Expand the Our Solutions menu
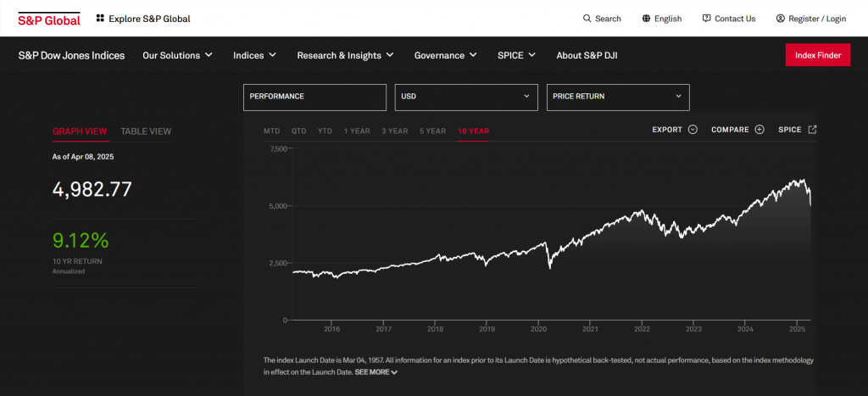The image size is (868, 396). coord(177,55)
